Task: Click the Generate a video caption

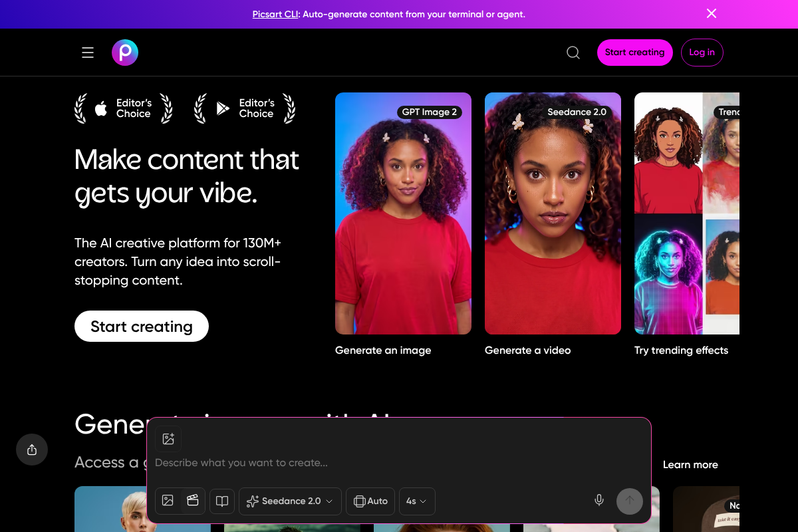Action: click(x=527, y=350)
